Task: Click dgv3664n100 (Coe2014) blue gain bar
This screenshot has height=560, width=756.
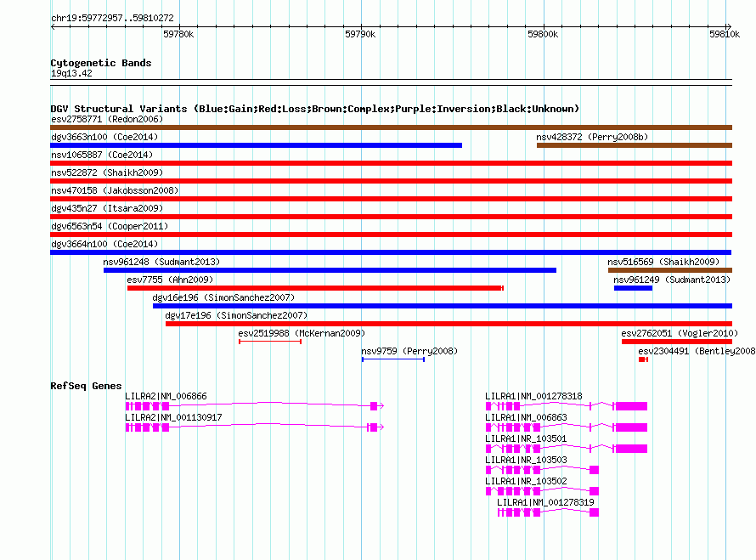Action: click(x=391, y=252)
